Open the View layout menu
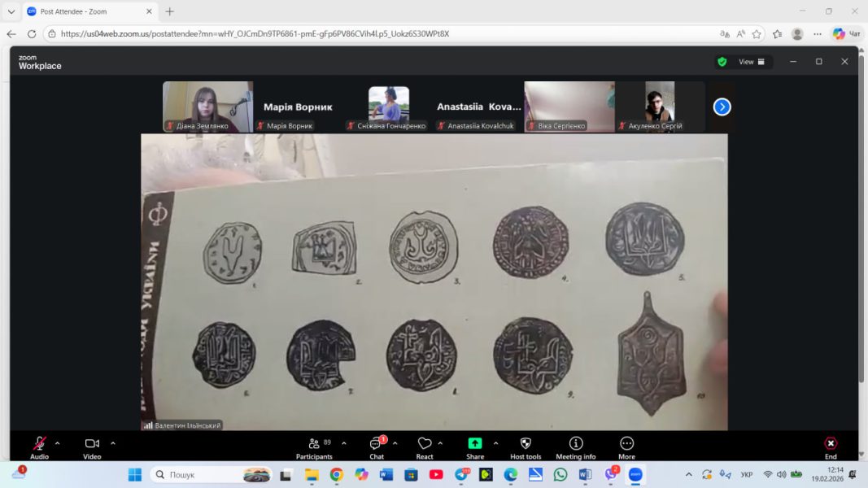Image resolution: width=868 pixels, height=488 pixels. coord(751,62)
